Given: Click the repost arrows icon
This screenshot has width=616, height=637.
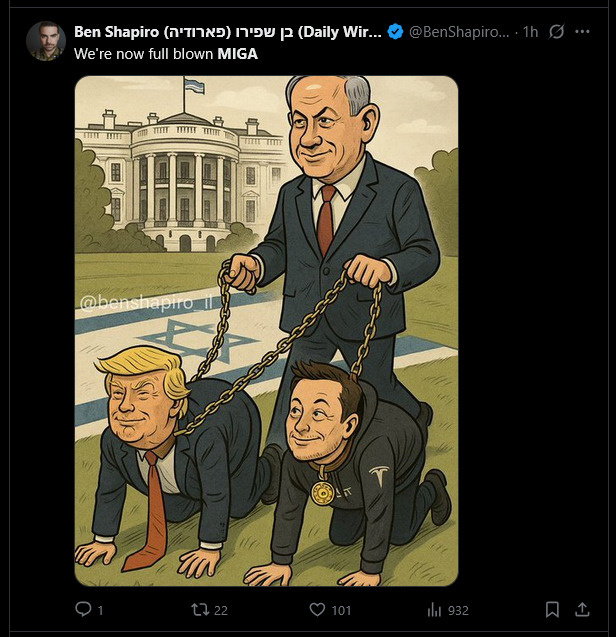Looking at the screenshot, I should pyautogui.click(x=200, y=609).
